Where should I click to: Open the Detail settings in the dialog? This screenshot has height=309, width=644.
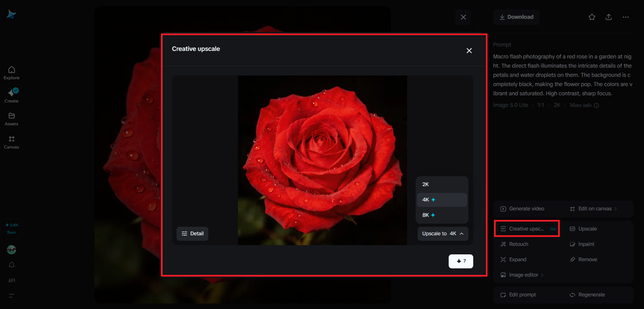[193, 234]
